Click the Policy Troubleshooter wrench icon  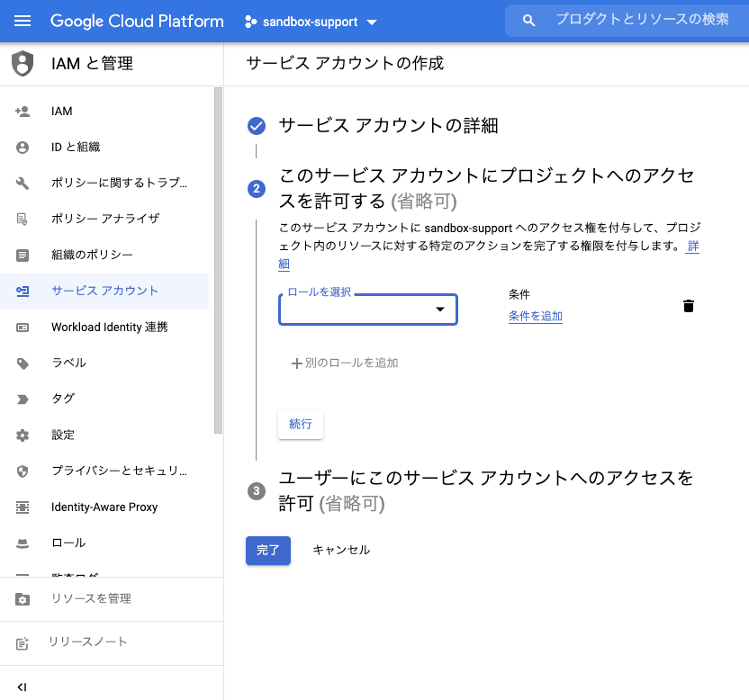coord(23,184)
